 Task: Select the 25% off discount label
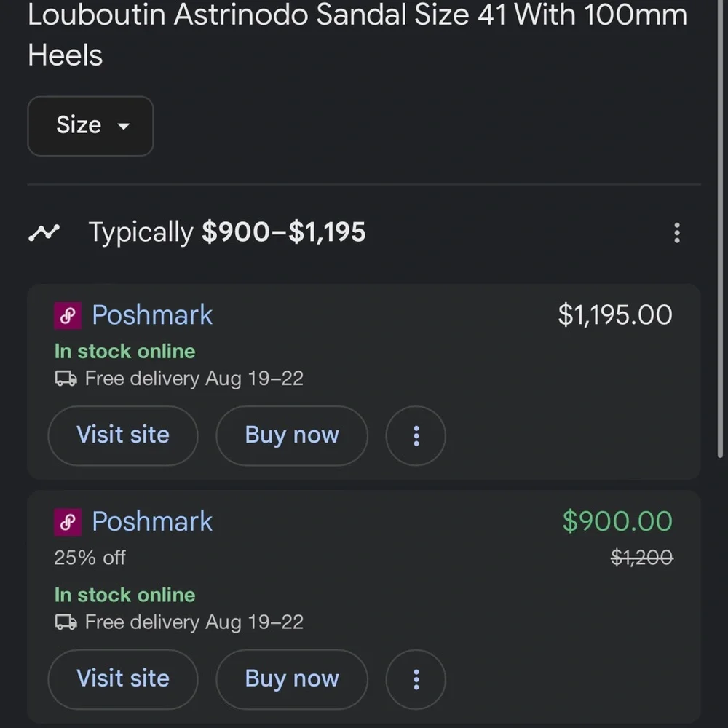(90, 558)
